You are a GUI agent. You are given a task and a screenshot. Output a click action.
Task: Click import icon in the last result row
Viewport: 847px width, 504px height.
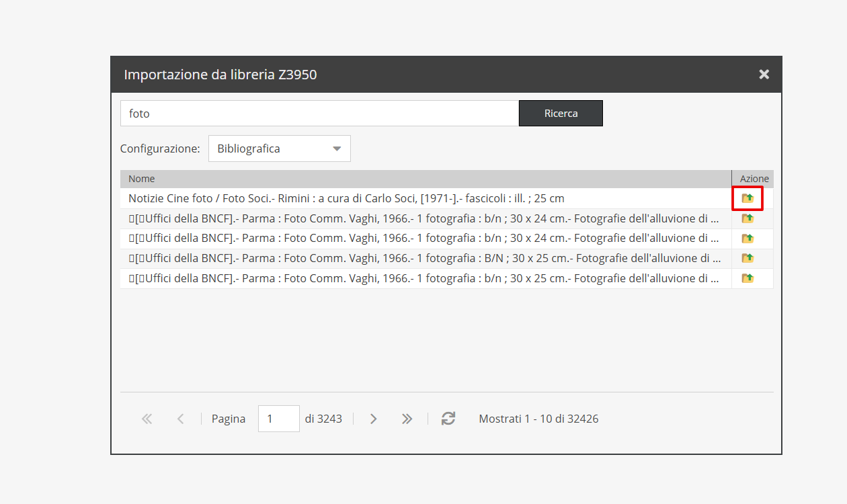(x=748, y=278)
